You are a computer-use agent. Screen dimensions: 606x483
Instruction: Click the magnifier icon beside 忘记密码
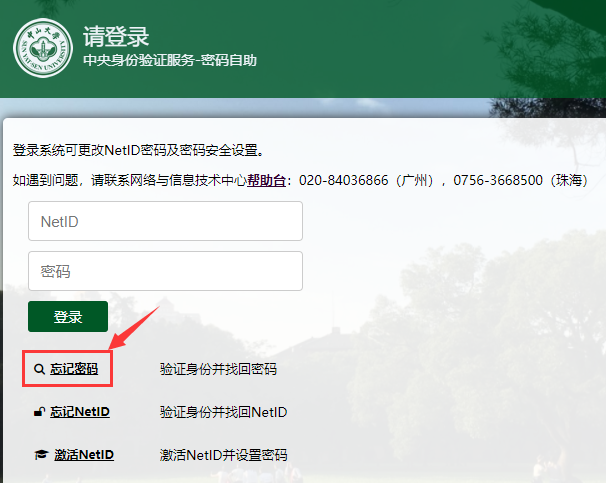(39, 369)
